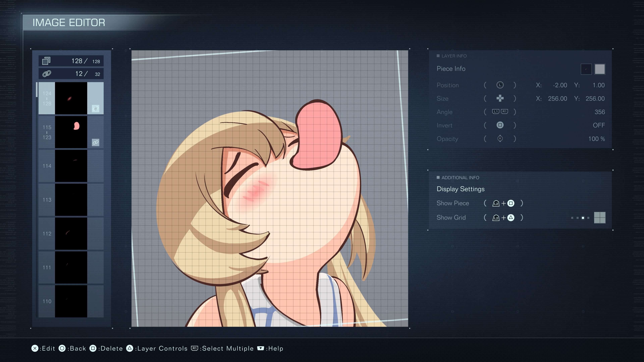Click the gray piece color swatch

click(600, 69)
